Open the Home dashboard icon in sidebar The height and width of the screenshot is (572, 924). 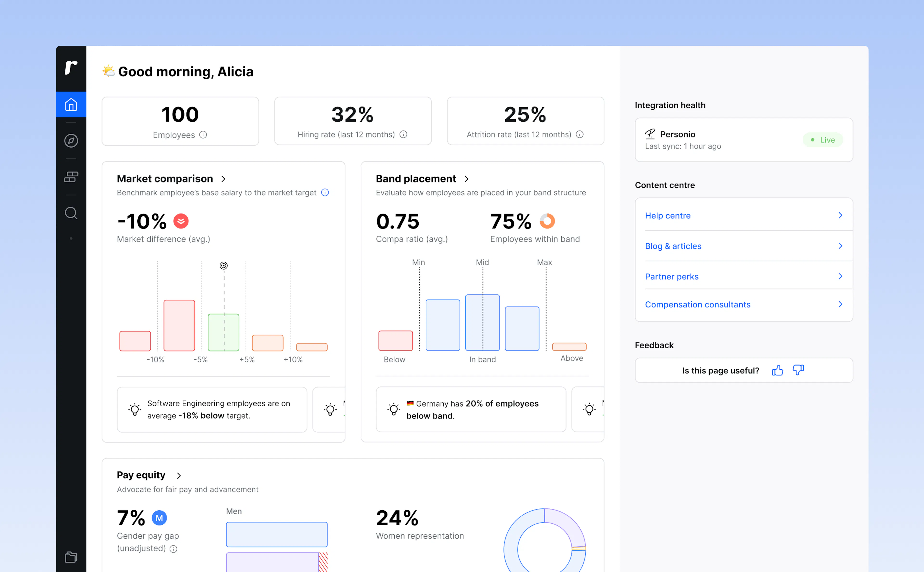(71, 104)
